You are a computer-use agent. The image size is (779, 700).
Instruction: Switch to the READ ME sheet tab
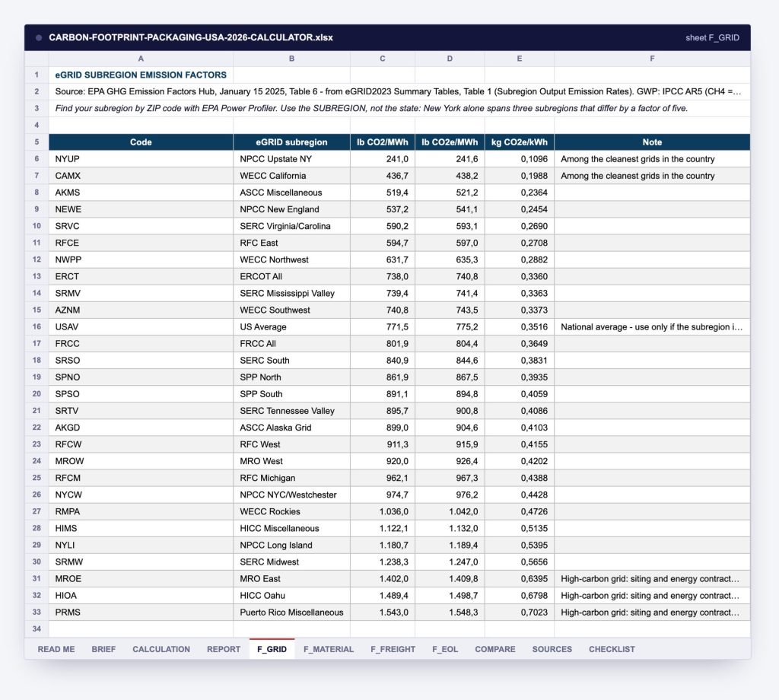pos(56,649)
